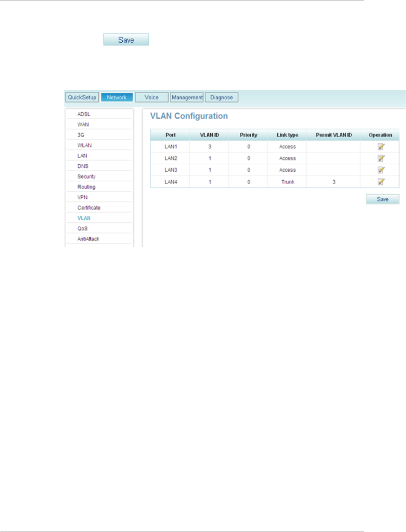The height and width of the screenshot is (532, 406).
Task: Click LAN4's Permit VLAN ID value 3
Action: 334,182
